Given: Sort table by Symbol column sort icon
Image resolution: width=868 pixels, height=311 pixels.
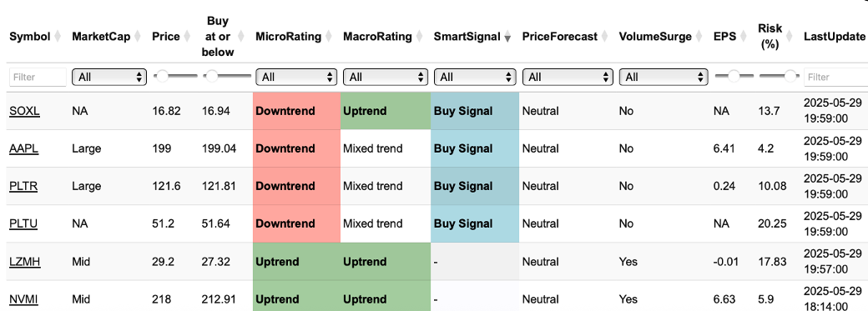Looking at the screenshot, I should [x=57, y=37].
